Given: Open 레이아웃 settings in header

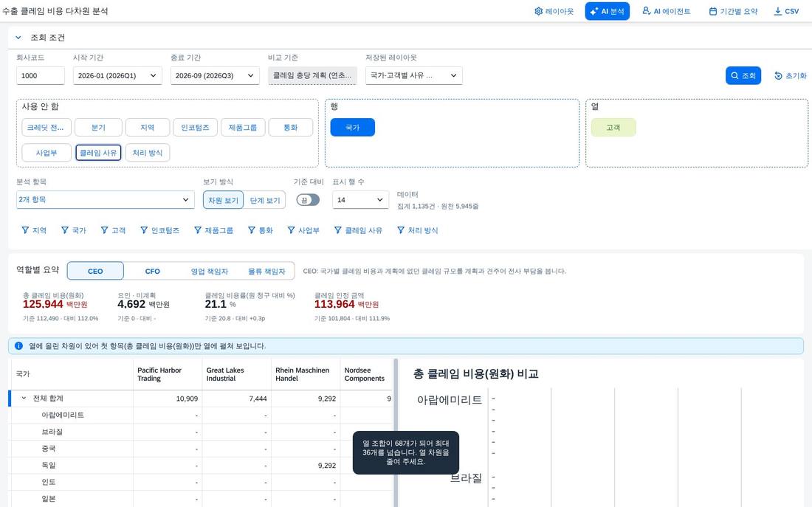Looking at the screenshot, I should (554, 11).
